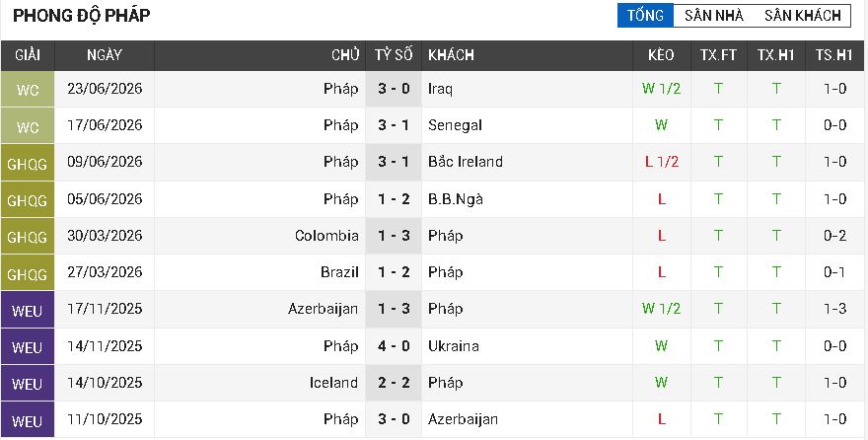The width and height of the screenshot is (868, 440).
Task: Click the WEU badge for 17/11/2025 match
Action: click(x=28, y=310)
